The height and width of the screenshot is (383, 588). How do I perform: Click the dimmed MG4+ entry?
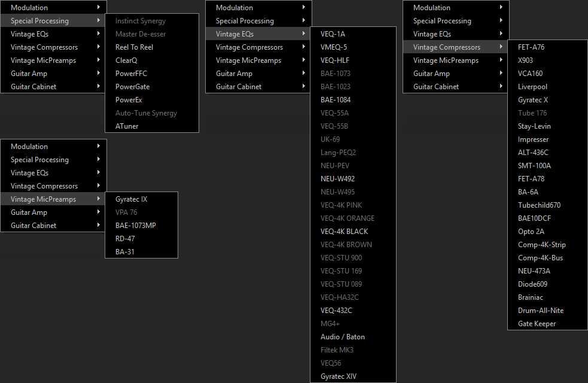tap(354, 324)
